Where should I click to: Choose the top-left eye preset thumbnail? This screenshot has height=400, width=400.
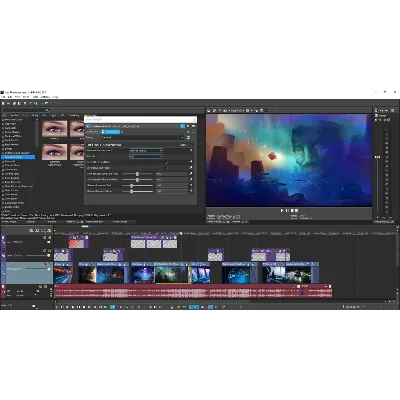(x=54, y=129)
